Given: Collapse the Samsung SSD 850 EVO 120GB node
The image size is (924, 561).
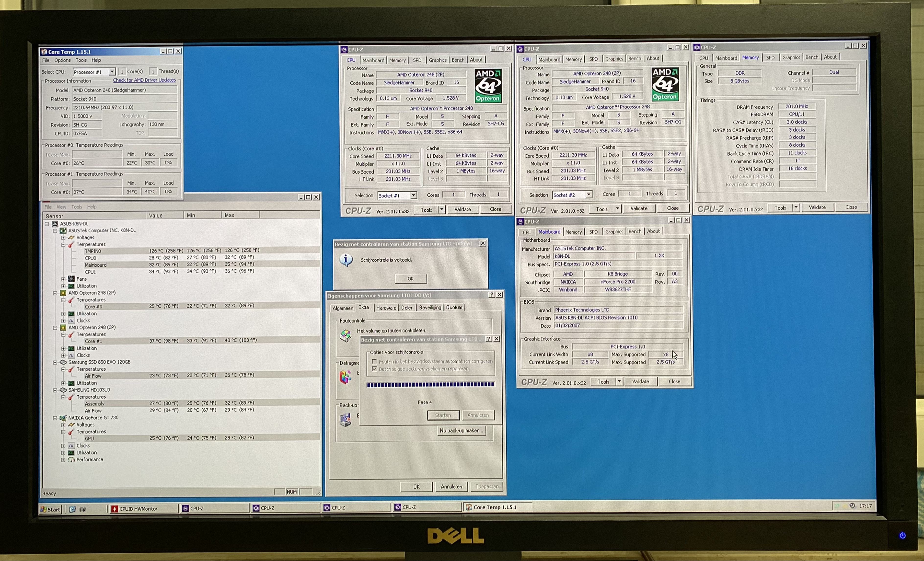Looking at the screenshot, I should [x=55, y=362].
